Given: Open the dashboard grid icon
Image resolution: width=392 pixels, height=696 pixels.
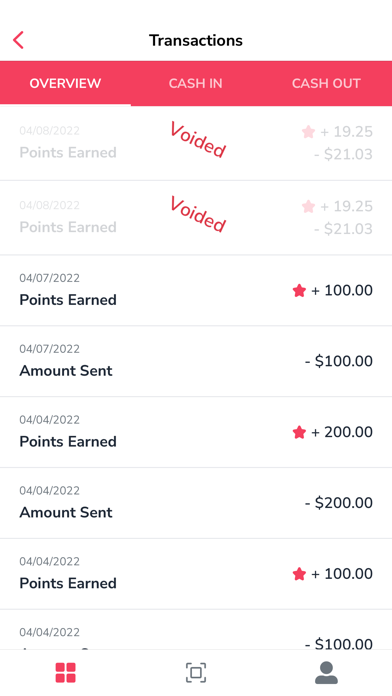Looking at the screenshot, I should (x=65, y=672).
